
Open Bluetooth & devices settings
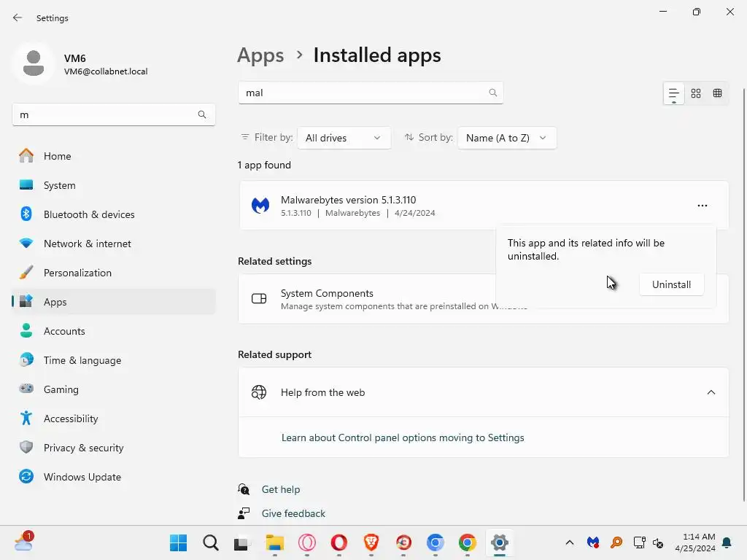[x=113, y=214]
